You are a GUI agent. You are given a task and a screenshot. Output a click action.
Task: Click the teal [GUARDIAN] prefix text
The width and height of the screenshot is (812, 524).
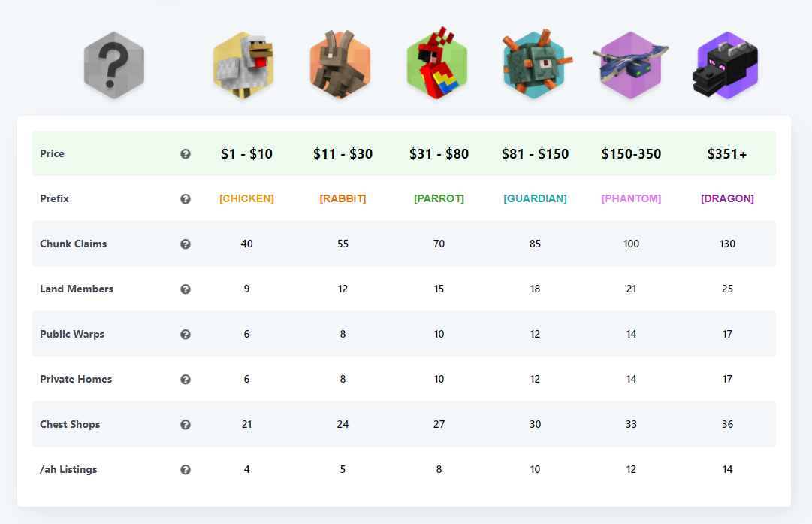tap(535, 199)
